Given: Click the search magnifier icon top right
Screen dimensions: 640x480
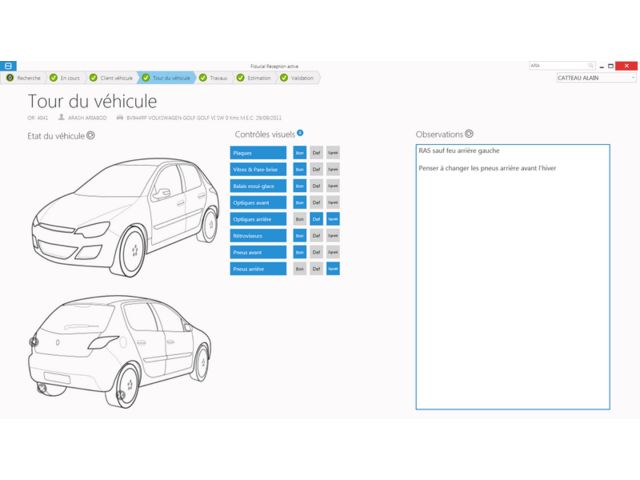Looking at the screenshot, I should click(x=590, y=65).
